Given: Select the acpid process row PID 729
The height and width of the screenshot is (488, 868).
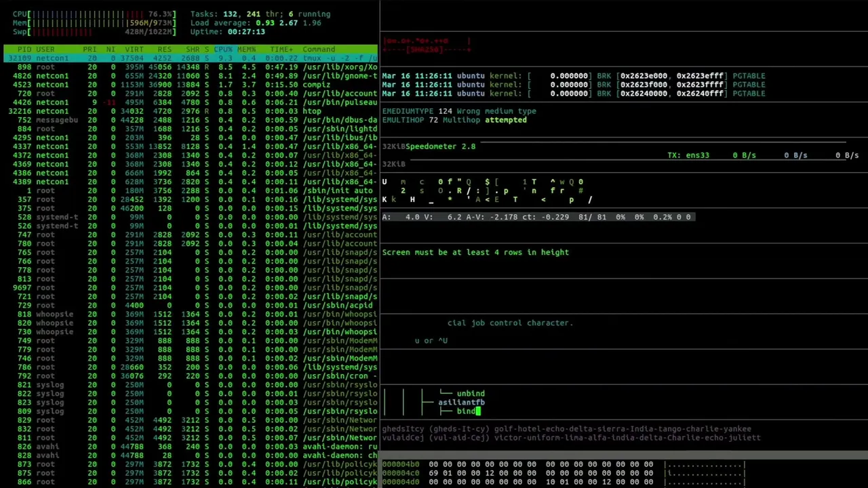Looking at the screenshot, I should [191, 305].
